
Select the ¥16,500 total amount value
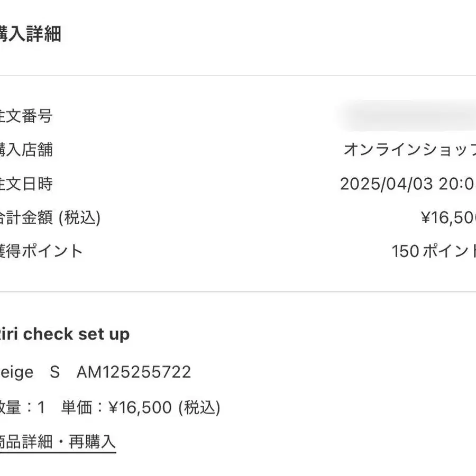pos(448,218)
